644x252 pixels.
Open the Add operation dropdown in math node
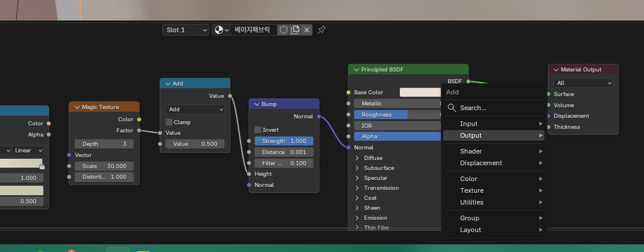tap(195, 109)
